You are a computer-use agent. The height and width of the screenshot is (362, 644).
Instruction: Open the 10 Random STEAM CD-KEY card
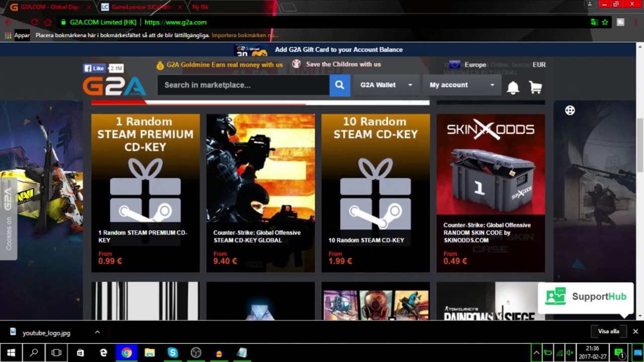[376, 193]
